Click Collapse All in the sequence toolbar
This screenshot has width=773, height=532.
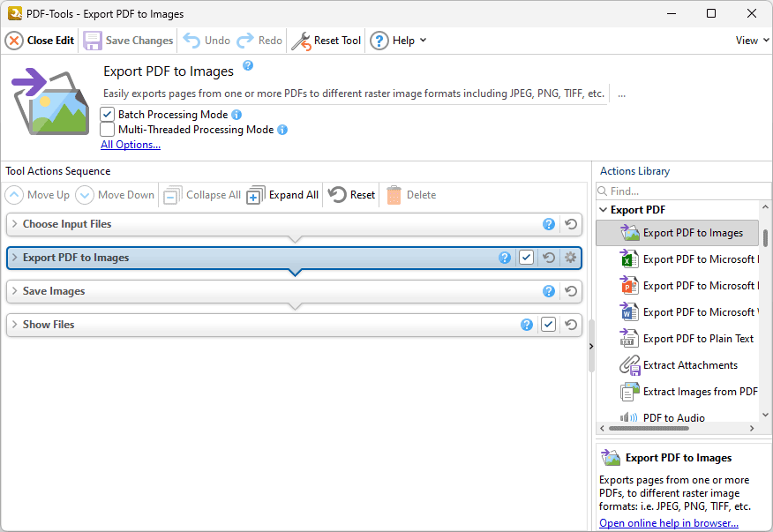(202, 195)
